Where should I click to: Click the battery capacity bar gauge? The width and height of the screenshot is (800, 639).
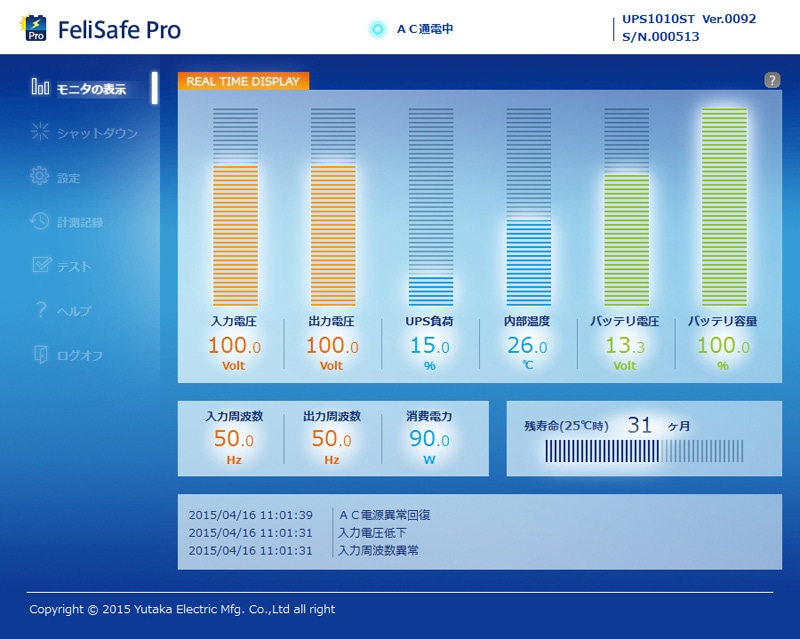click(724, 206)
